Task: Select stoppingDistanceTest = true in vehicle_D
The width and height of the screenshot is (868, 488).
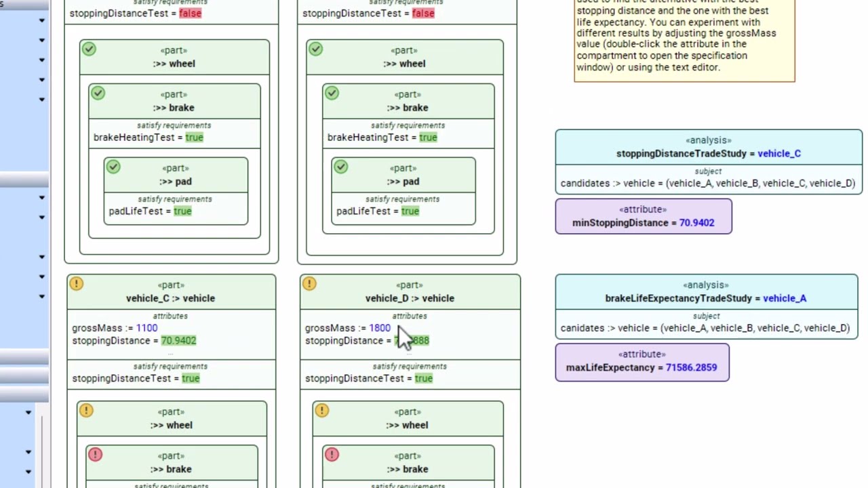Action: pos(369,379)
